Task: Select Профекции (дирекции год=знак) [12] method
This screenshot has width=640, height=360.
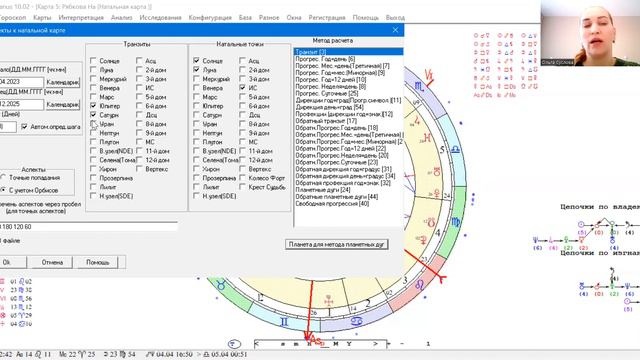Action: click(344, 114)
